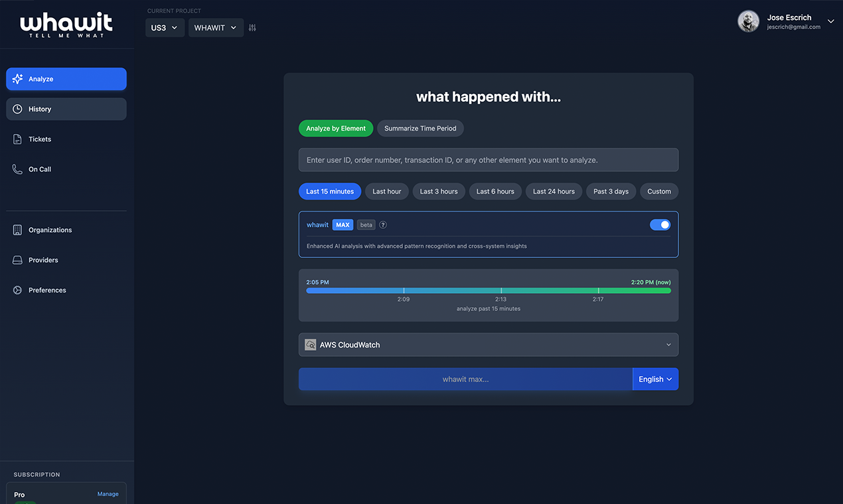Click the History clock icon
This screenshot has height=504, width=843.
point(18,109)
